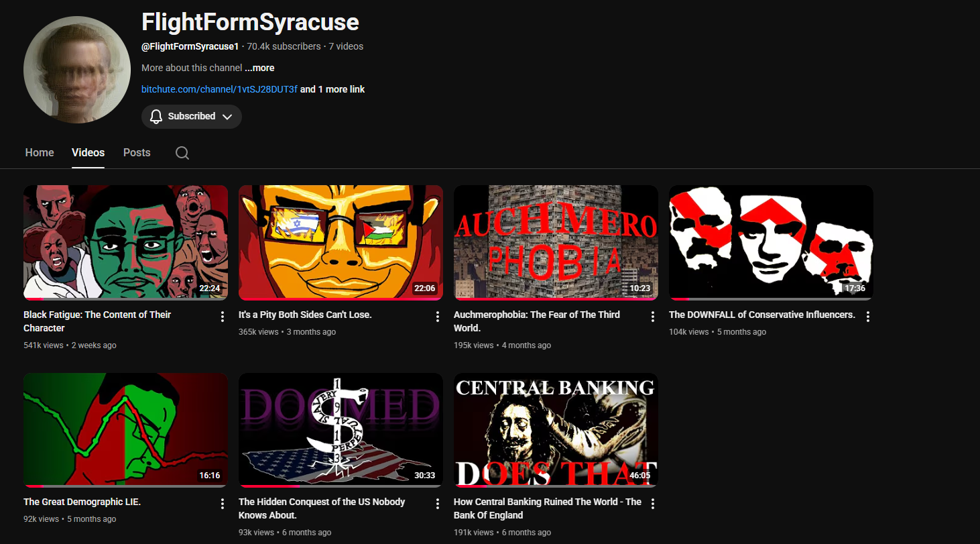This screenshot has width=980, height=544.
Task: Open options for How Central Banking video
Action: point(653,504)
